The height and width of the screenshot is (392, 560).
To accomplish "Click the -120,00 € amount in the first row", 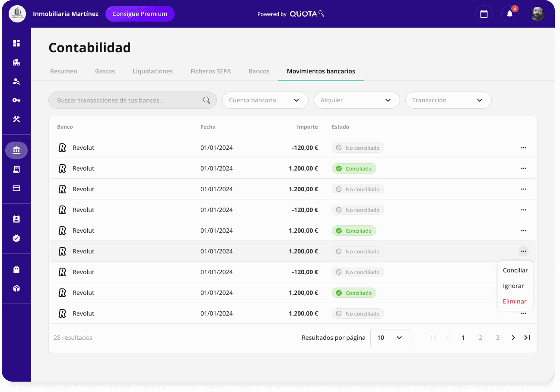I will pyautogui.click(x=305, y=148).
